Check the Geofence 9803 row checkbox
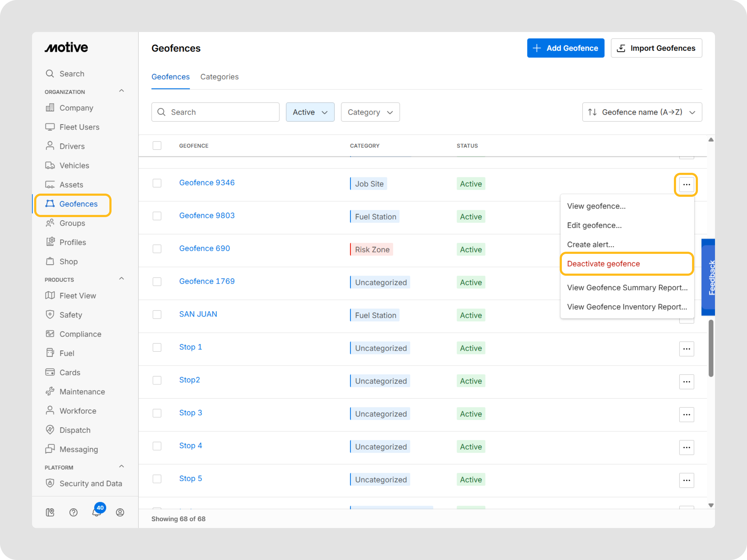The height and width of the screenshot is (560, 747). point(157,216)
